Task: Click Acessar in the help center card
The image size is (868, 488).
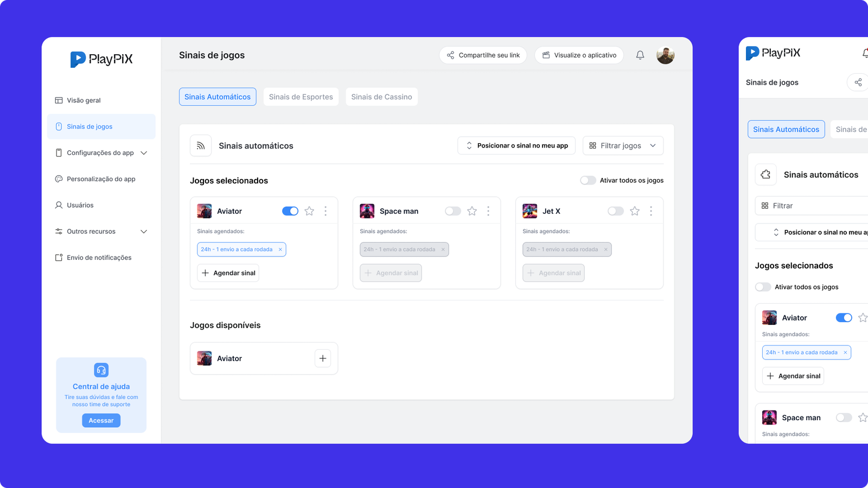Action: [x=101, y=421]
